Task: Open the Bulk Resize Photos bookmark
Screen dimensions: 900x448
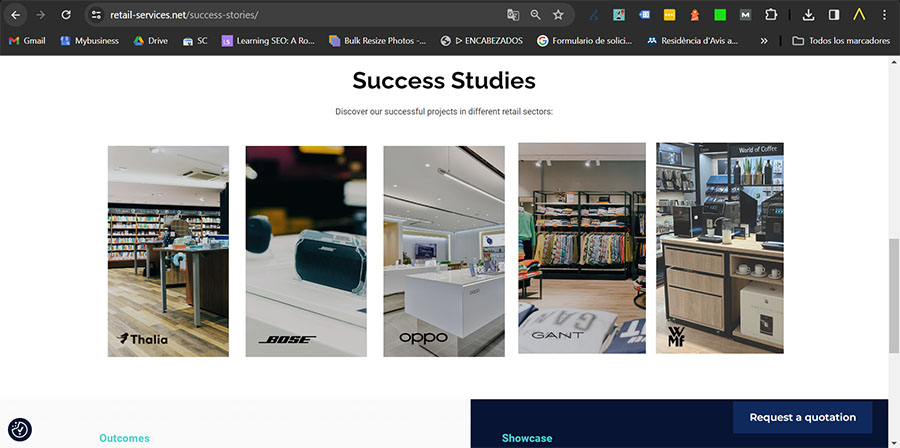Action: (378, 41)
